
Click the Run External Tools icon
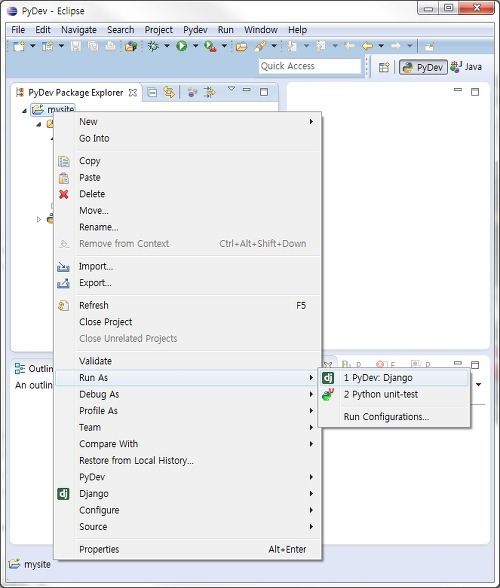coord(210,46)
